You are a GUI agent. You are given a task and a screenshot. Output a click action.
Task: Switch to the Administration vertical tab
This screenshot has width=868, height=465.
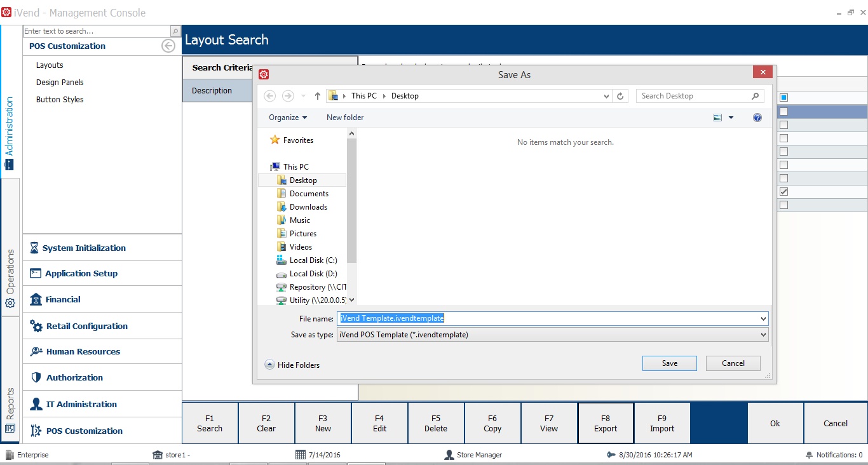10,133
